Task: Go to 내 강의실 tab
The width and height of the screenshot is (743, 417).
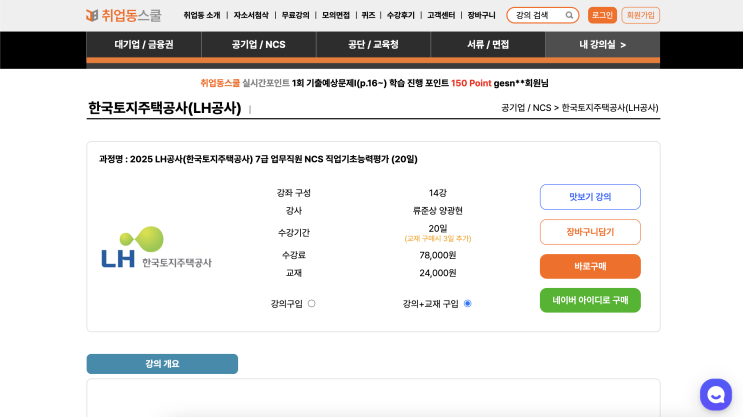Action: pyautogui.click(x=603, y=45)
